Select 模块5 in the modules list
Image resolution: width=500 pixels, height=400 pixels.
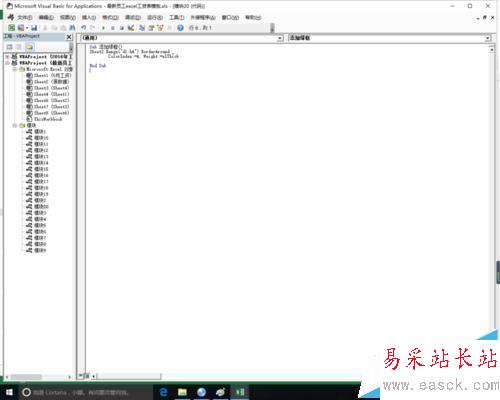(36, 225)
